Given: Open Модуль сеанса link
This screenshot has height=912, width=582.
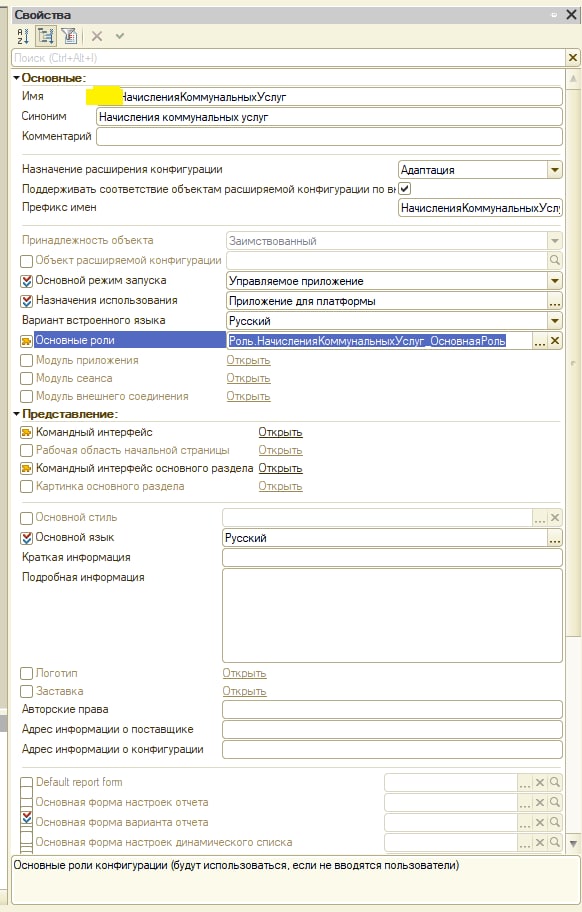Looking at the screenshot, I should point(248,379).
